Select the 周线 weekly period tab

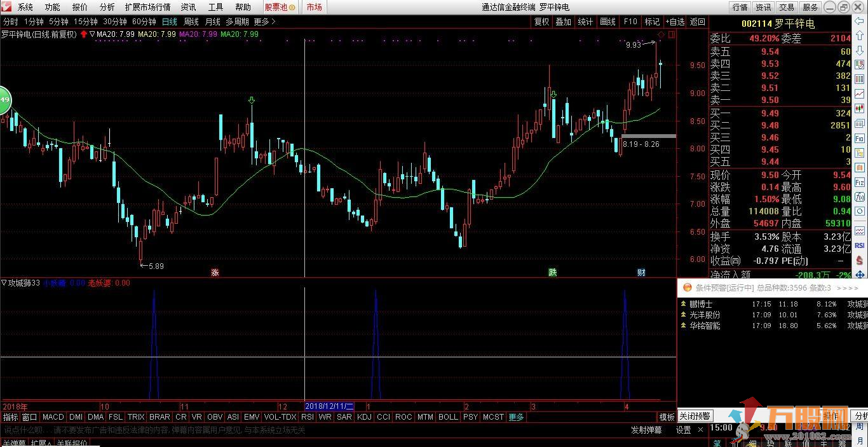click(191, 22)
